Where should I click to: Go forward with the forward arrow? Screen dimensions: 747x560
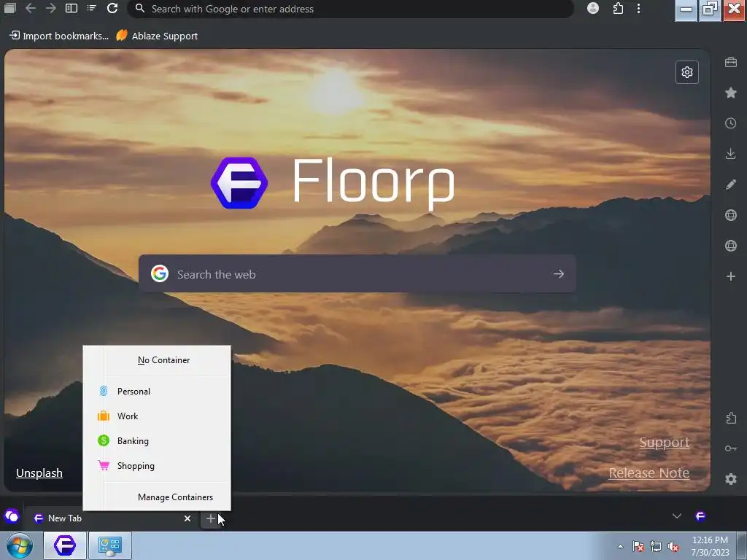coord(51,9)
